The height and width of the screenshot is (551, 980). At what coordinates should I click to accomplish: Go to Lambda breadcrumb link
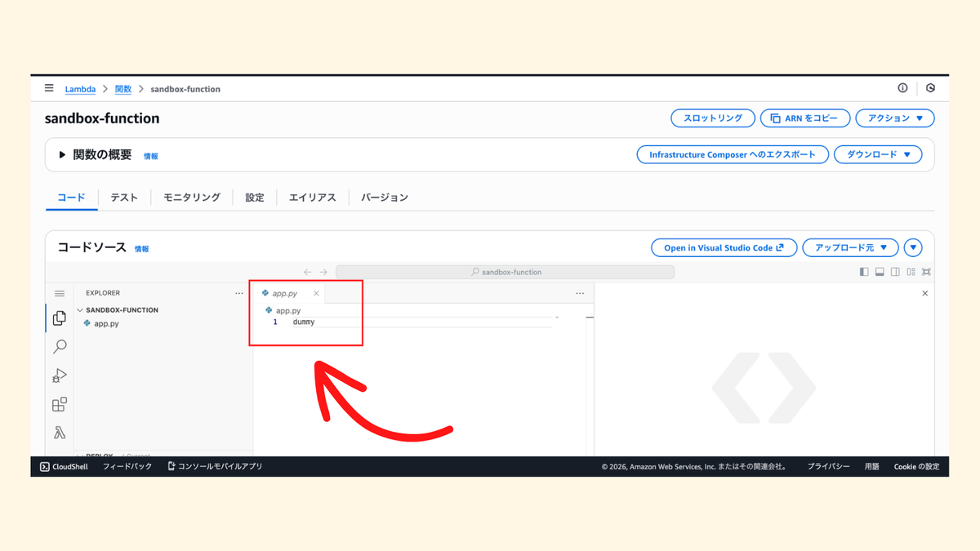[80, 89]
